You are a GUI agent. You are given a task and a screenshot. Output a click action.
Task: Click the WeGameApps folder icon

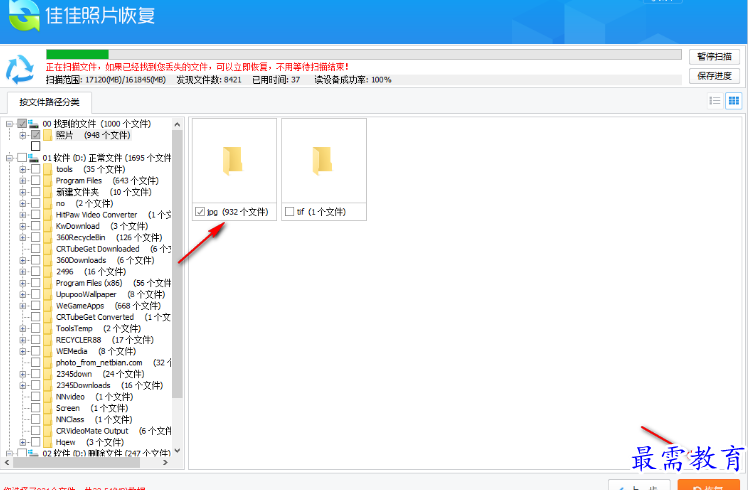(48, 306)
